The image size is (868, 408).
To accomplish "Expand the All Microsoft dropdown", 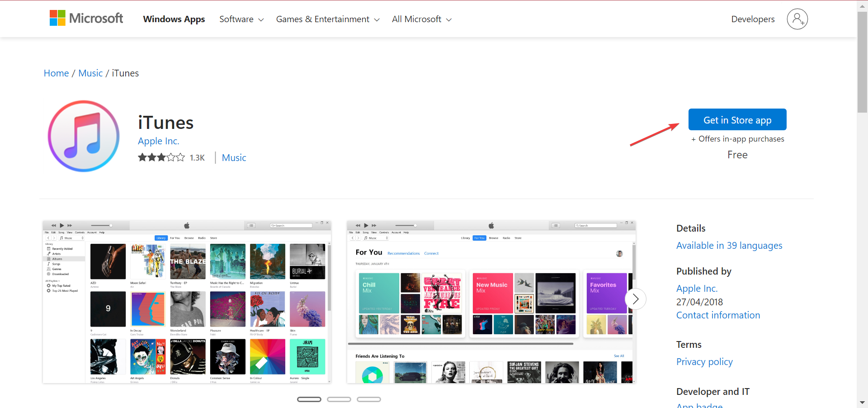I will click(x=422, y=19).
